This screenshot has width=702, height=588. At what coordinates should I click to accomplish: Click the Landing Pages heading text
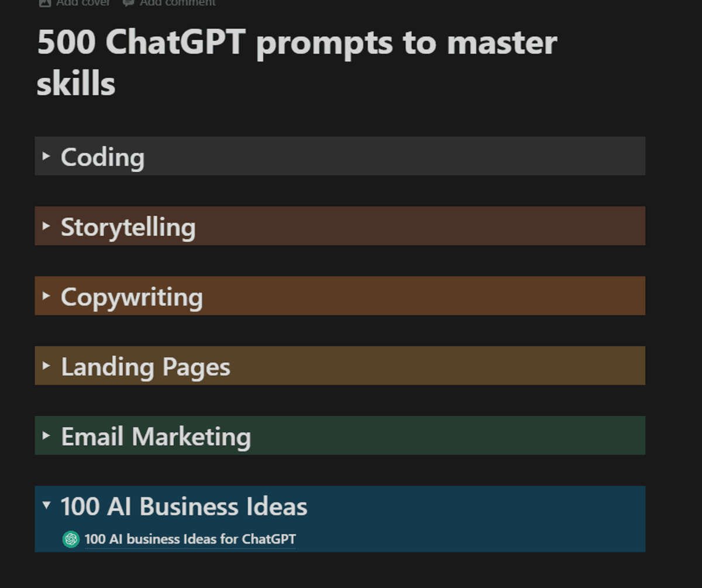pyautogui.click(x=145, y=367)
